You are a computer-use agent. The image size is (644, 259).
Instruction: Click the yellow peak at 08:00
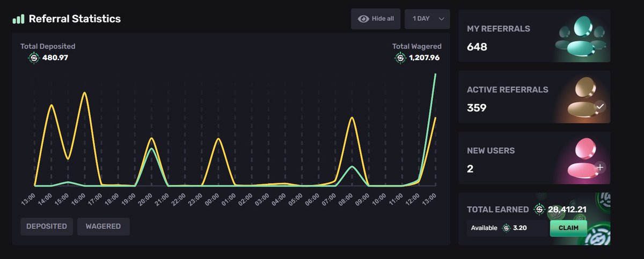tap(352, 117)
